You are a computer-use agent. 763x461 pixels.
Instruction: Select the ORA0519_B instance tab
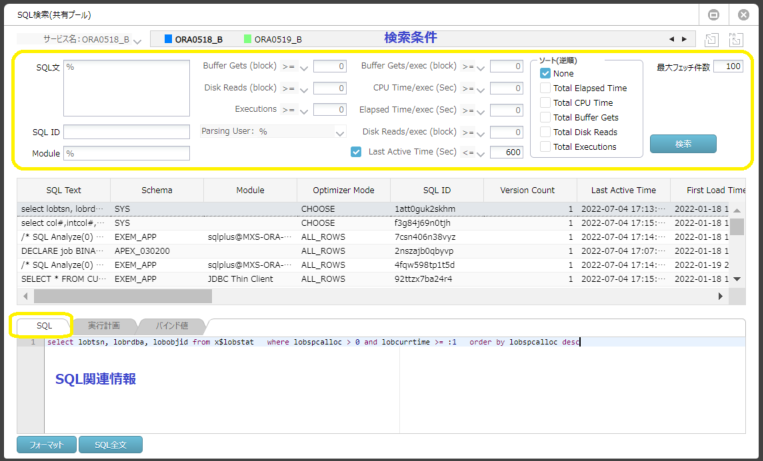tap(273, 39)
